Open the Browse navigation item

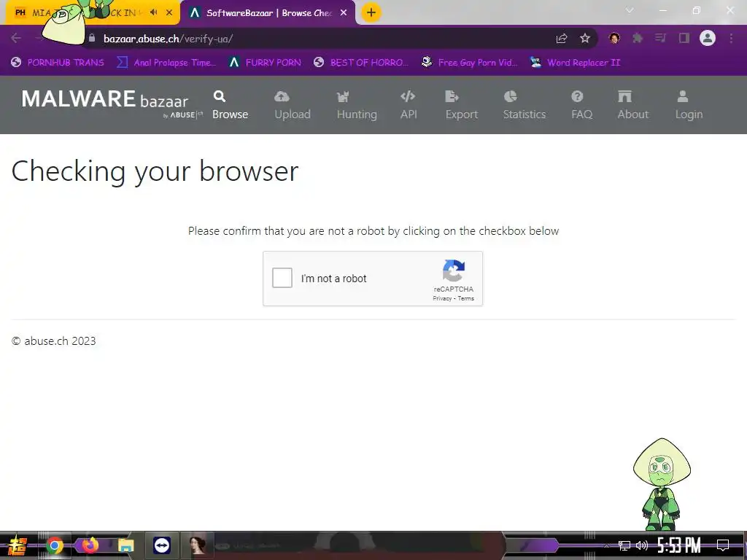230,106
